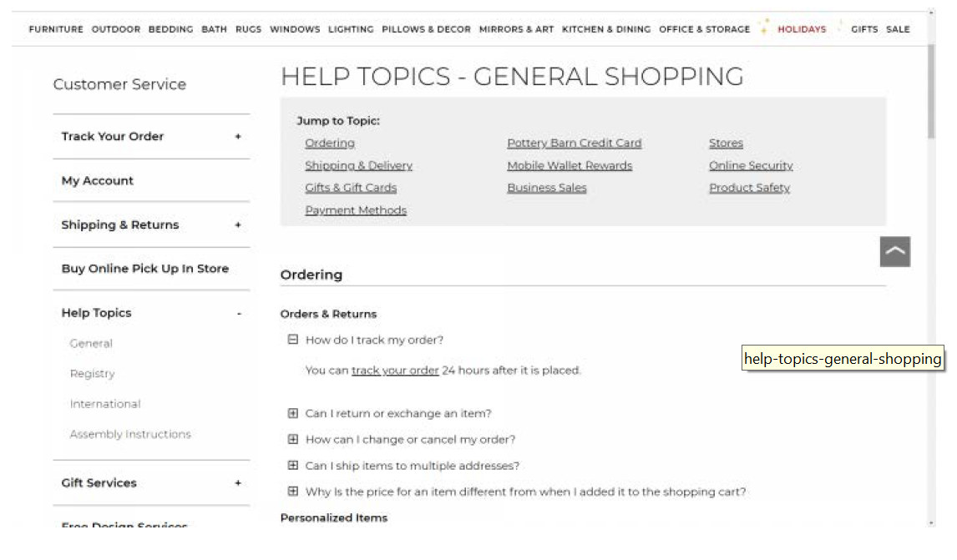Select Registry under Help Topics

click(x=92, y=373)
